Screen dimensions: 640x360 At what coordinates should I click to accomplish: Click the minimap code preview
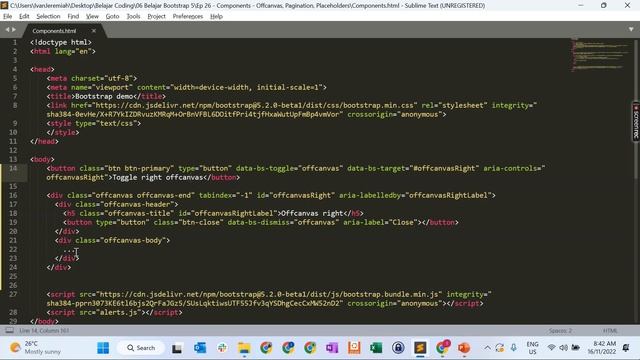599,54
